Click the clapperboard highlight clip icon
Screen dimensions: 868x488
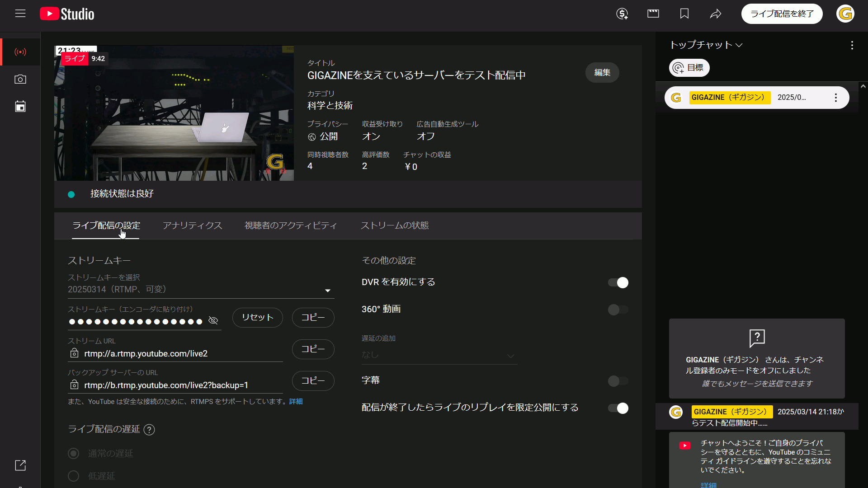click(x=653, y=14)
